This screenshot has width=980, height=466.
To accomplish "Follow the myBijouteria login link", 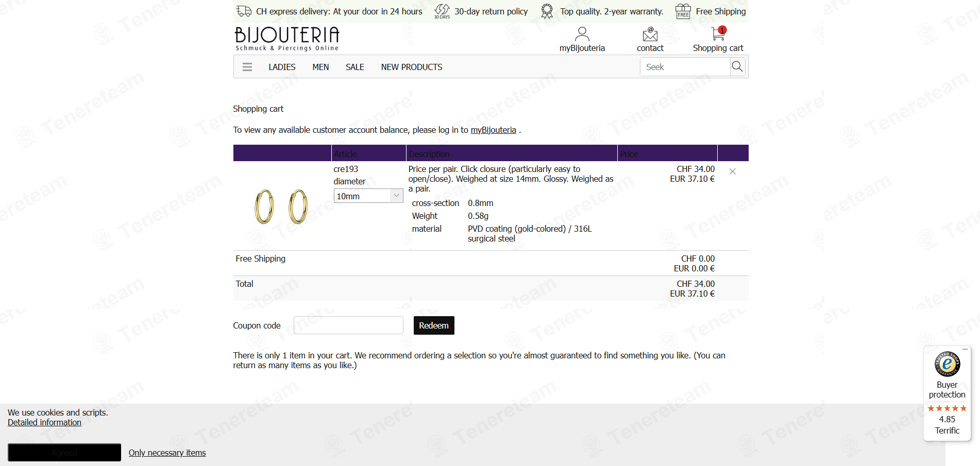I will (493, 130).
